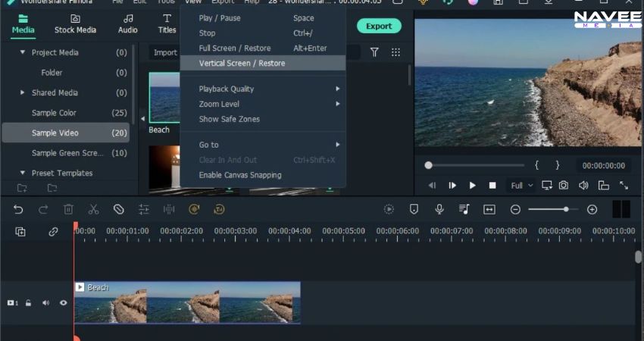This screenshot has height=341, width=644.
Task: Click the Redo icon
Action: (43, 210)
